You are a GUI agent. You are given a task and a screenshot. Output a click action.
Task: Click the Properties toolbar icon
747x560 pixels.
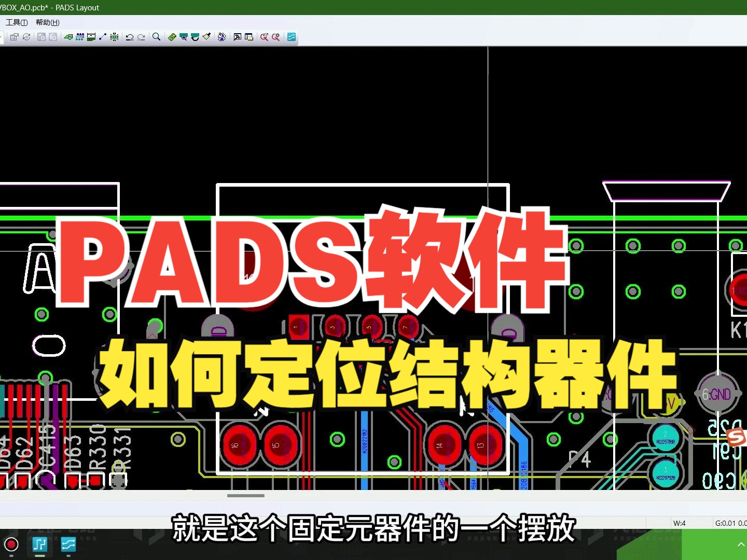[15, 37]
